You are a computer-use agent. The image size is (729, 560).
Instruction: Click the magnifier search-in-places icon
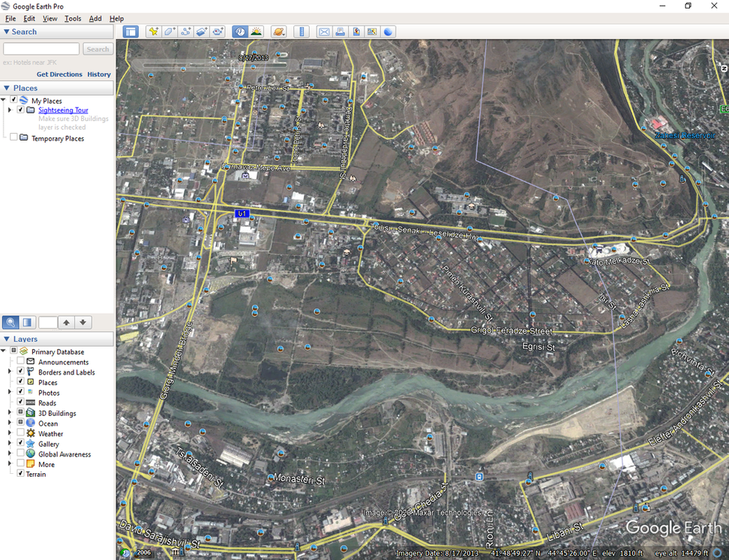click(x=11, y=322)
